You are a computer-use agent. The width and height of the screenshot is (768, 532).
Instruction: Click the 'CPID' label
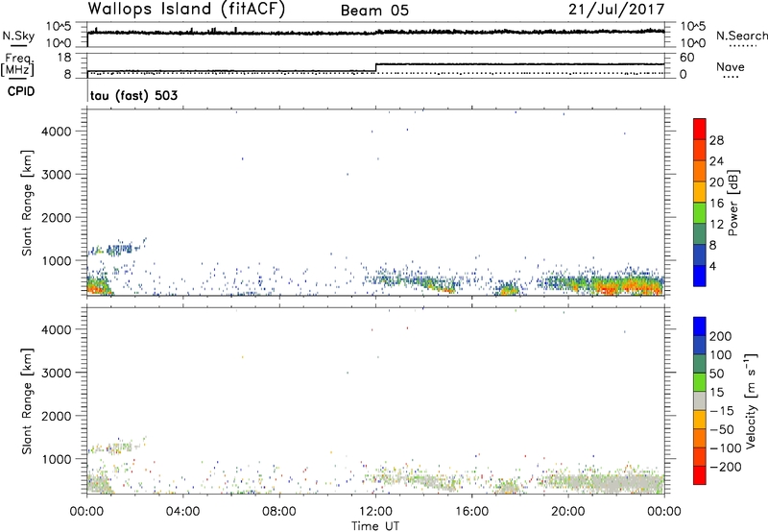coord(21,91)
